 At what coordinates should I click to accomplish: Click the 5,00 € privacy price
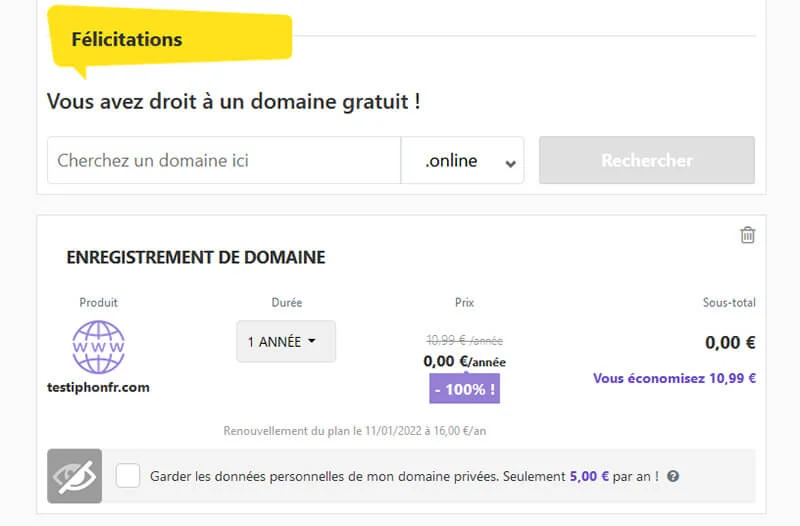tap(589, 476)
